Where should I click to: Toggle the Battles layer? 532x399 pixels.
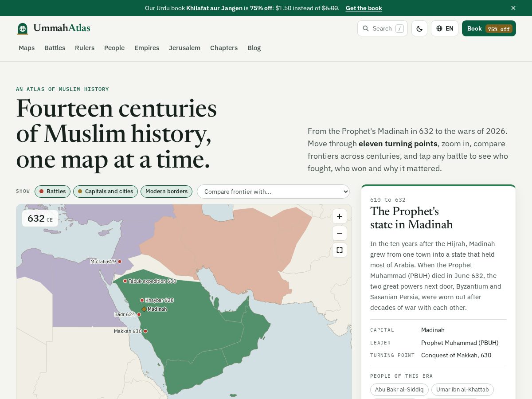52,192
